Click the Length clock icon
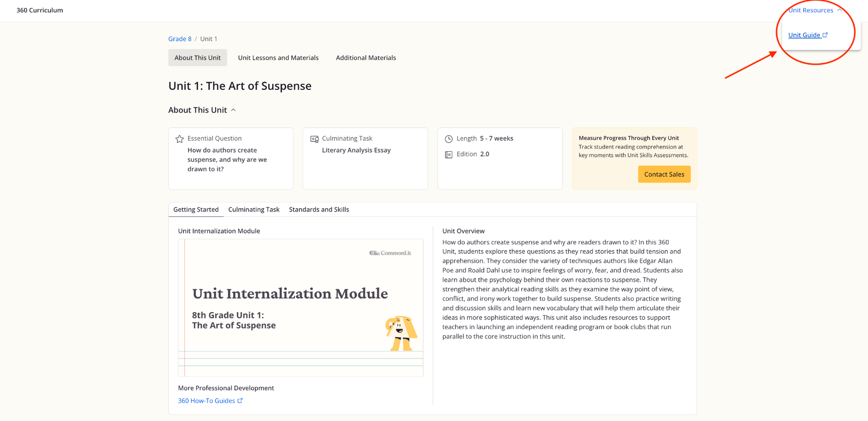 point(449,139)
